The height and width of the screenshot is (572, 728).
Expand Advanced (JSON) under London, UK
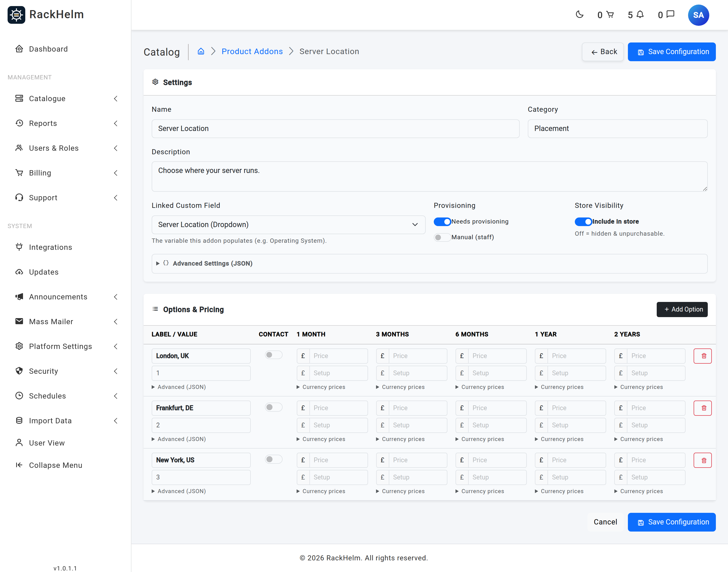click(179, 387)
